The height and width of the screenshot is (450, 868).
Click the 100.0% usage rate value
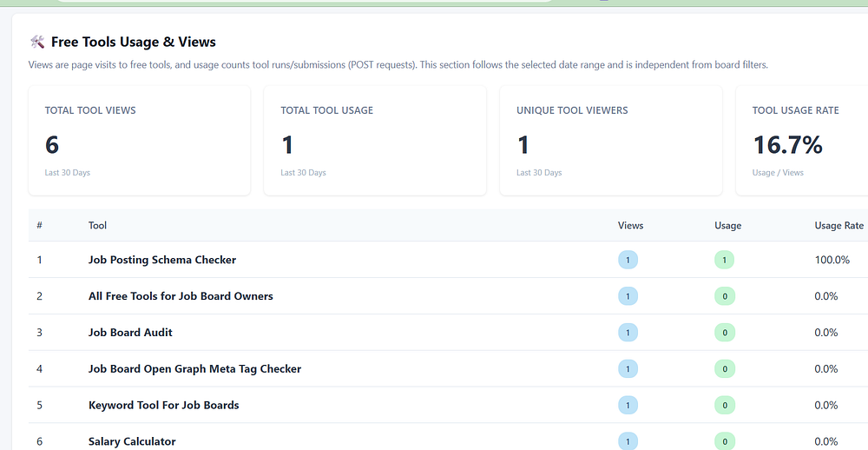click(x=832, y=260)
